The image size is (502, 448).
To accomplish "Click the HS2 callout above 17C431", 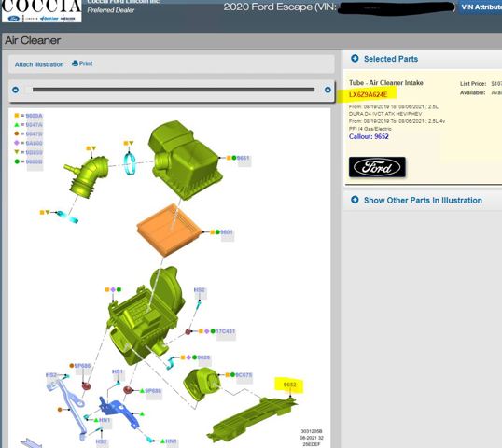I will [x=199, y=290].
